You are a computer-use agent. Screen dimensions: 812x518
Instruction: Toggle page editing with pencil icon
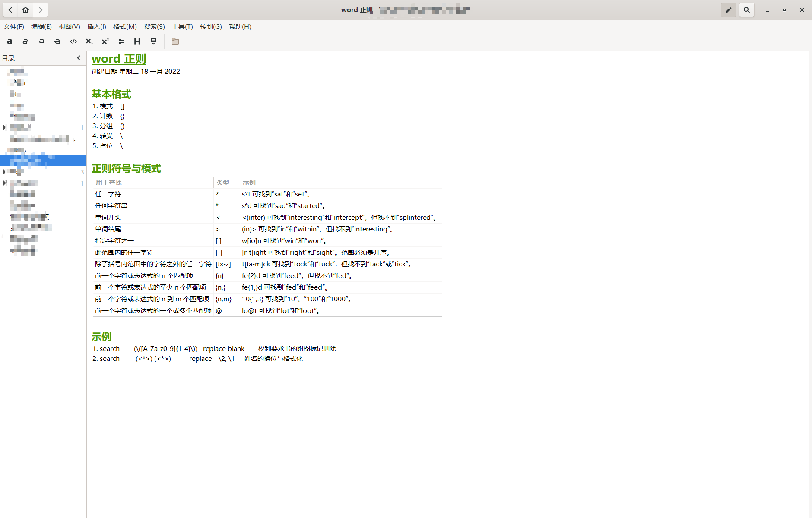point(729,10)
